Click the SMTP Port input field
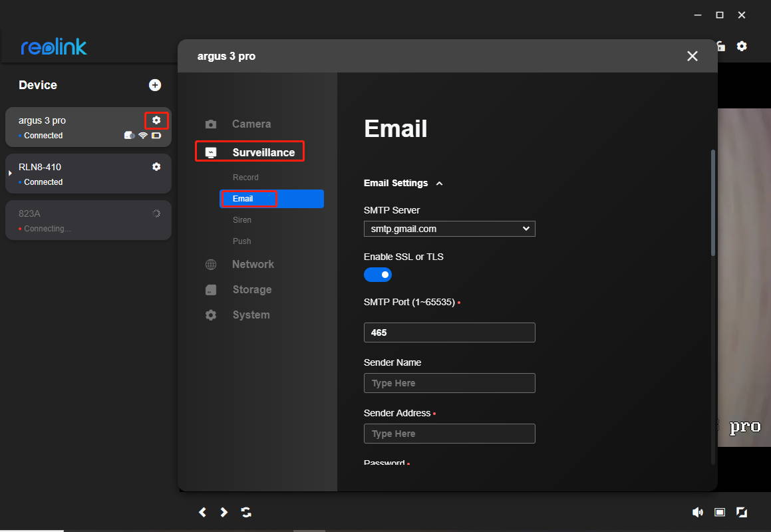The image size is (771, 532). coord(450,332)
